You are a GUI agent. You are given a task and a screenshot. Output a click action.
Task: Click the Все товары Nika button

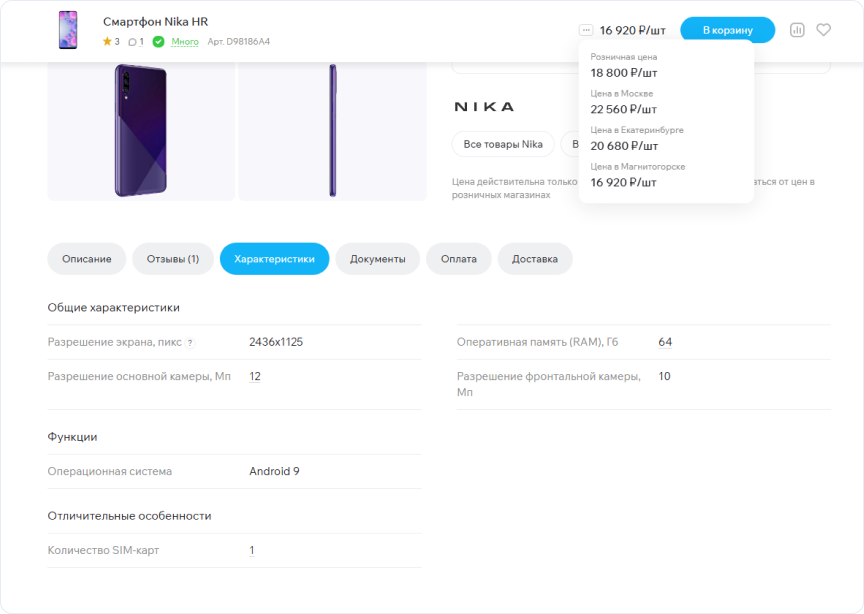[503, 144]
